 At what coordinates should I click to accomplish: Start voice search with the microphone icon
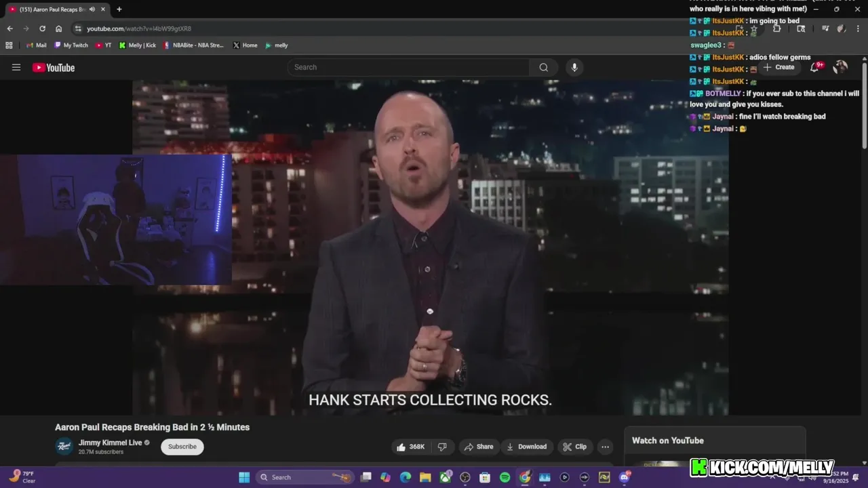574,67
